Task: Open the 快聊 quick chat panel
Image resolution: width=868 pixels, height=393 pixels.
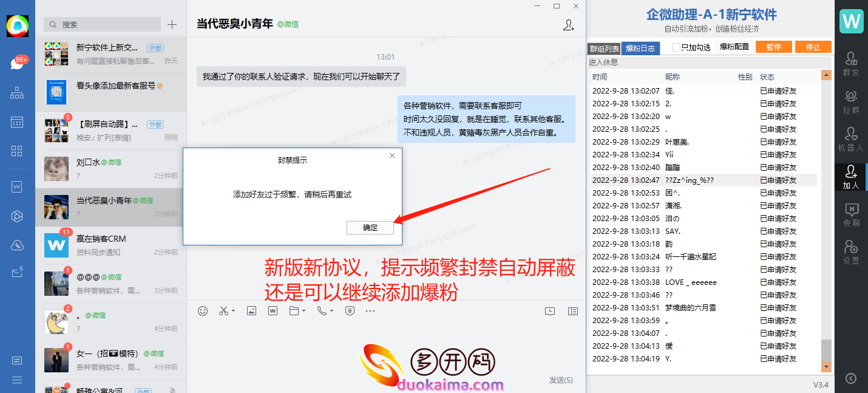Action: (x=851, y=214)
